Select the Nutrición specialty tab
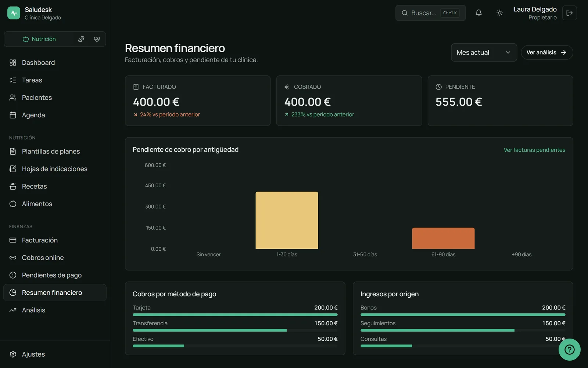The height and width of the screenshot is (368, 588). point(39,39)
